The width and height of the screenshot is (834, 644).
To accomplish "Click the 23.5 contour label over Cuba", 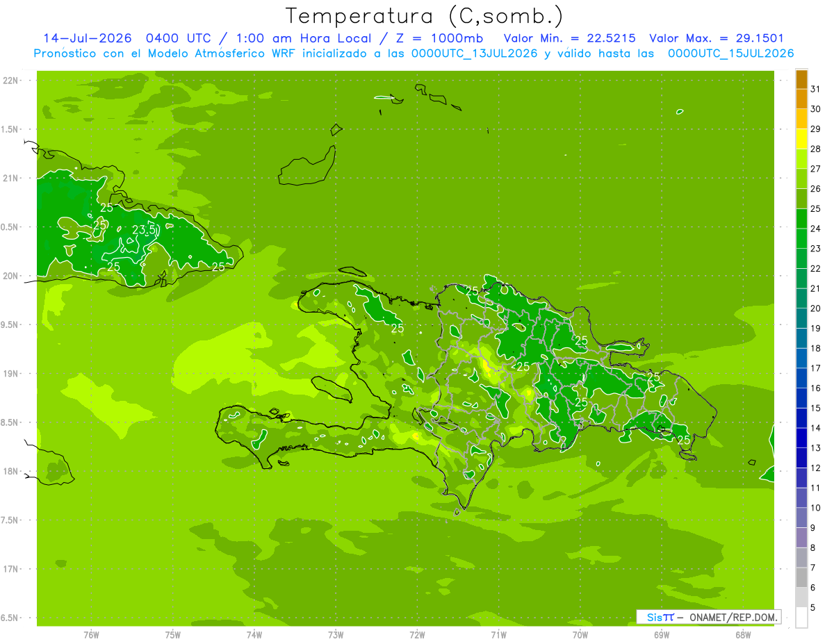I will [144, 230].
